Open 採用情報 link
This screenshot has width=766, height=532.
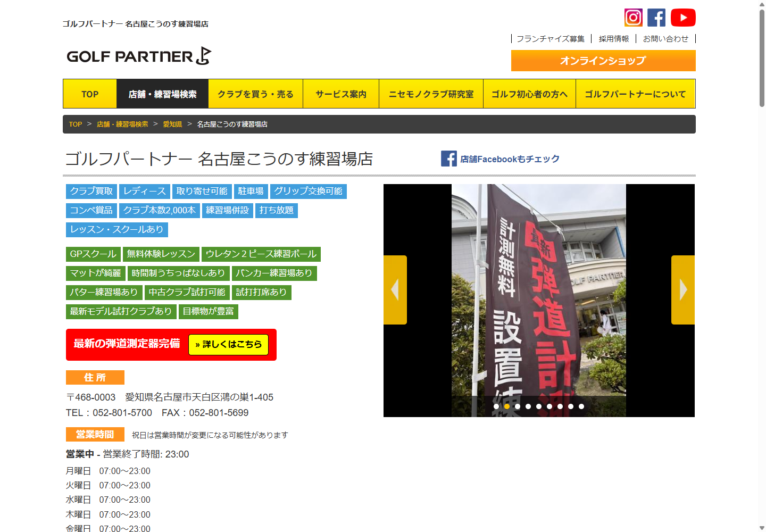point(614,39)
